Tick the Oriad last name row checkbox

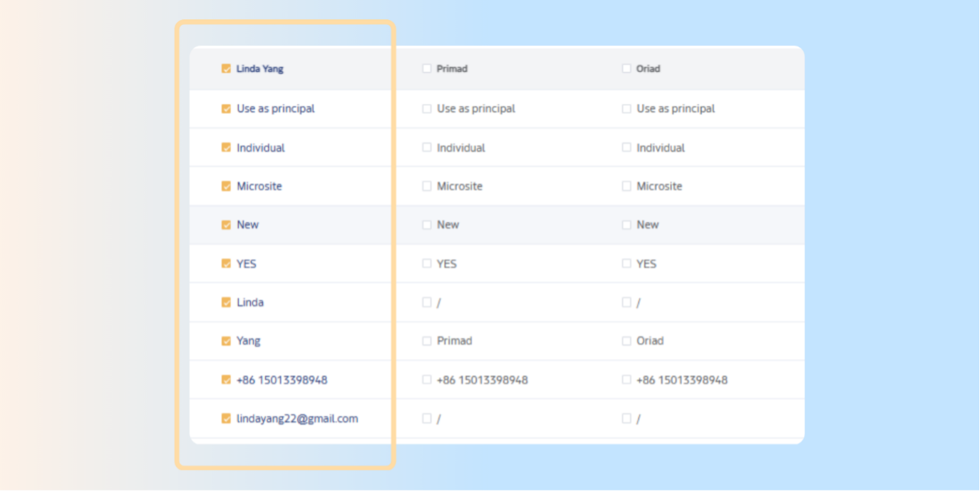[x=626, y=341]
